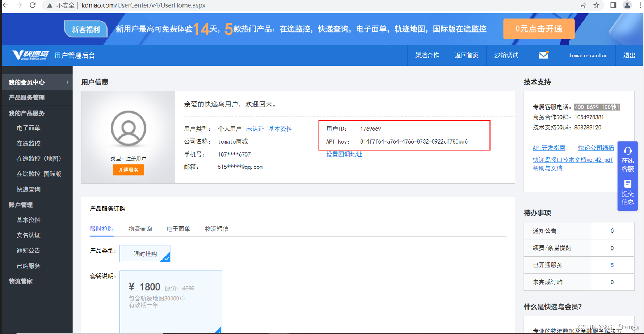
Task: Click 0元点击开通 banner button
Action: pyautogui.click(x=539, y=29)
